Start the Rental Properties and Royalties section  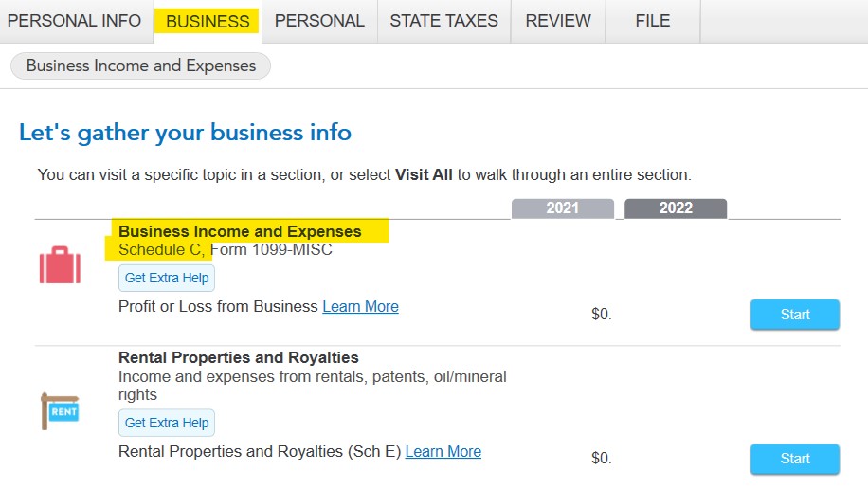(795, 459)
